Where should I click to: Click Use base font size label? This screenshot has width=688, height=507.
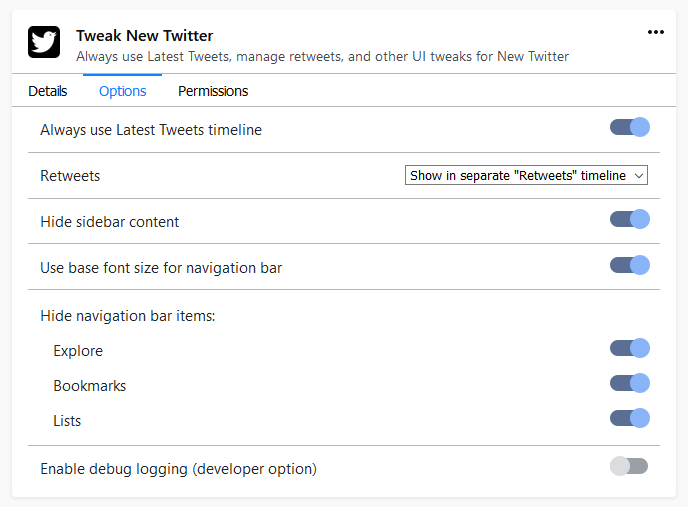coord(161,268)
